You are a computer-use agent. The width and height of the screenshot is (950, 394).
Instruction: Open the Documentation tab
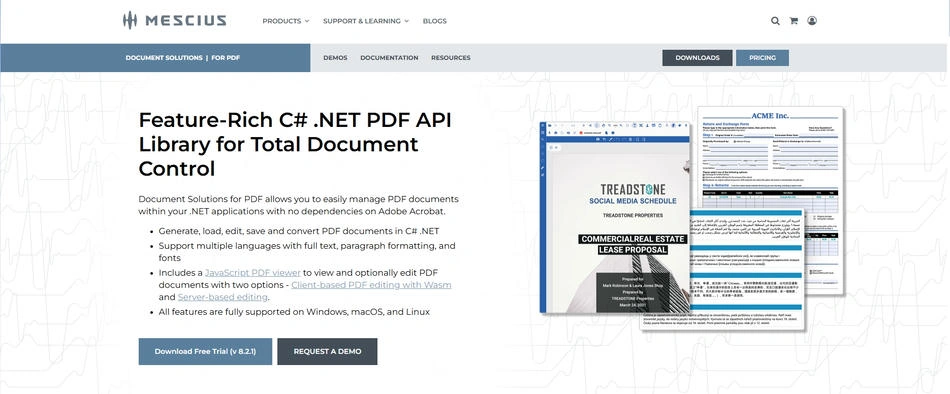point(389,58)
